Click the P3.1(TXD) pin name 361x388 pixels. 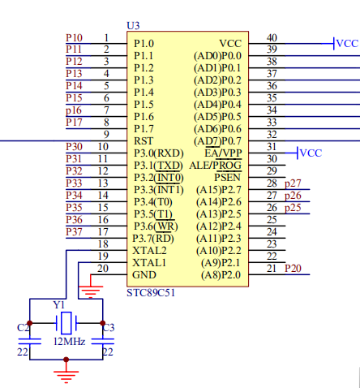tap(158, 165)
